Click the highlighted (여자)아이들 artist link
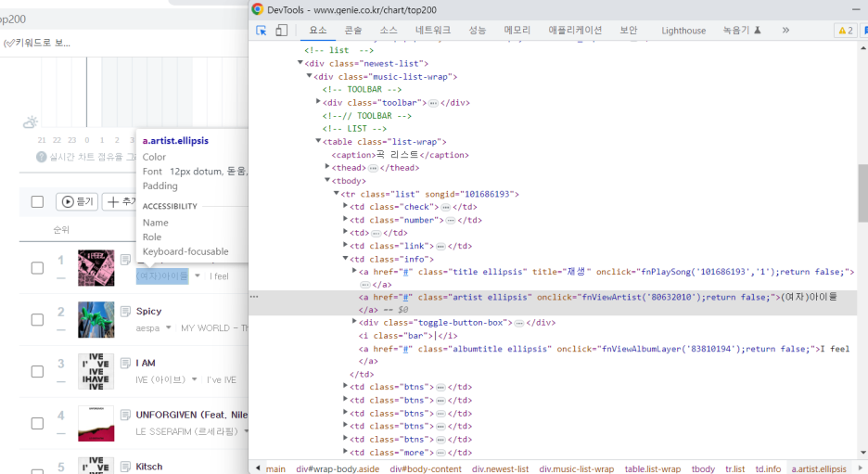This screenshot has height=474, width=868. pos(162,275)
